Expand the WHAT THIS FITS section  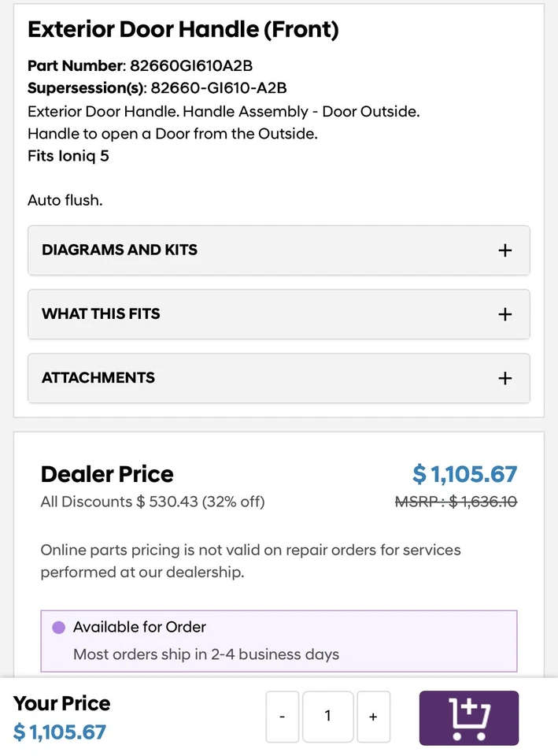pyautogui.click(x=101, y=314)
